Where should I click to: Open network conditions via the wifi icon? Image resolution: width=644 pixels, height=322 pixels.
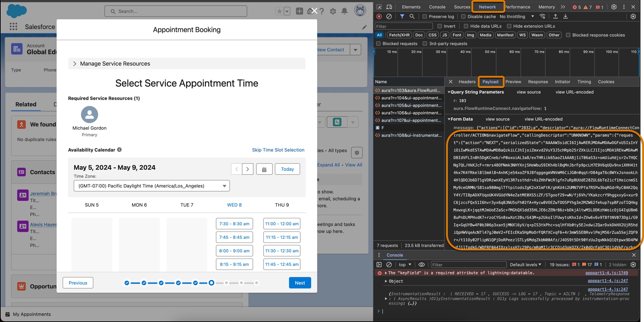(x=542, y=16)
